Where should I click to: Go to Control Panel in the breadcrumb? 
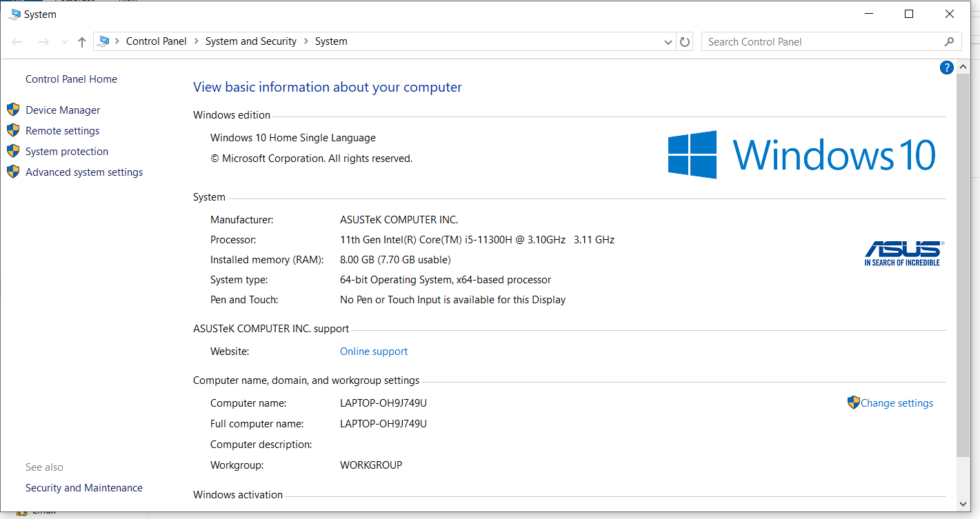[x=157, y=41]
